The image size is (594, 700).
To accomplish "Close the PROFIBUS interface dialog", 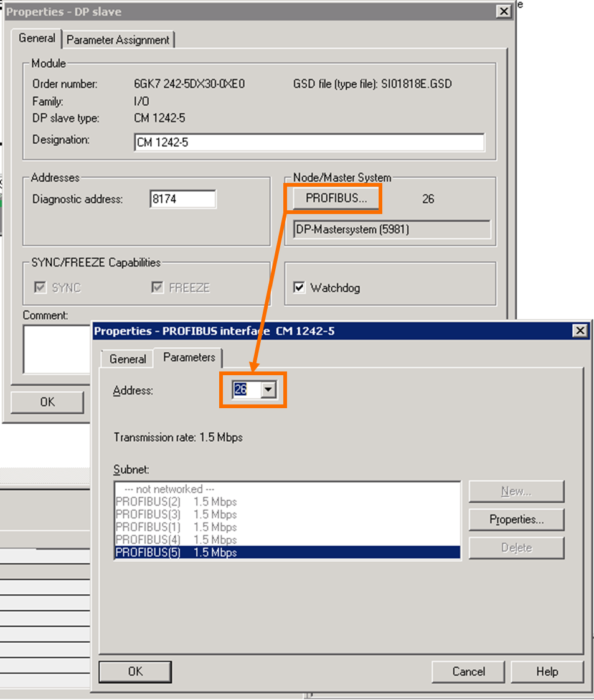I will click(x=580, y=330).
